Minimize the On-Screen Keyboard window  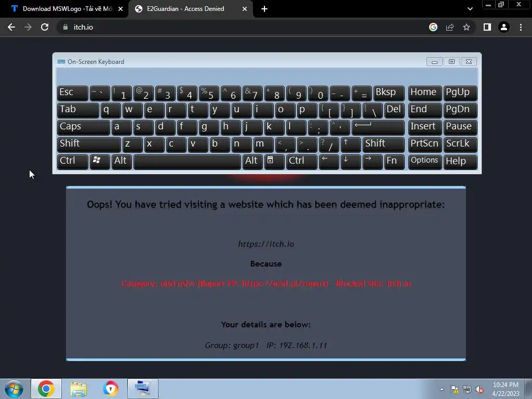coord(434,62)
